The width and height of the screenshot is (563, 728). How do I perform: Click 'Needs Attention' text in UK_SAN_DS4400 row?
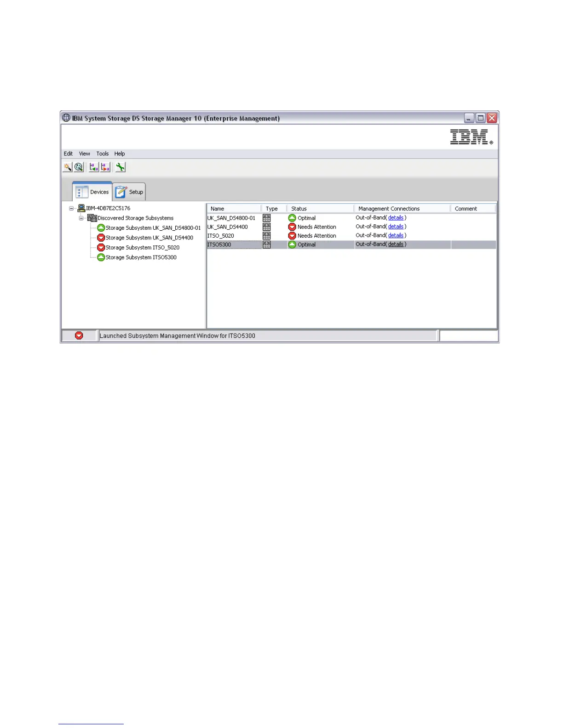(317, 227)
